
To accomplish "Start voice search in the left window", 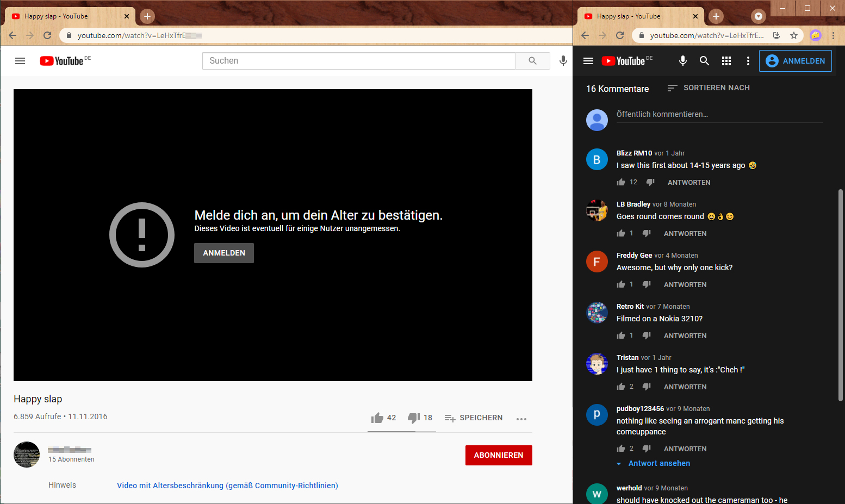I will pyautogui.click(x=563, y=61).
